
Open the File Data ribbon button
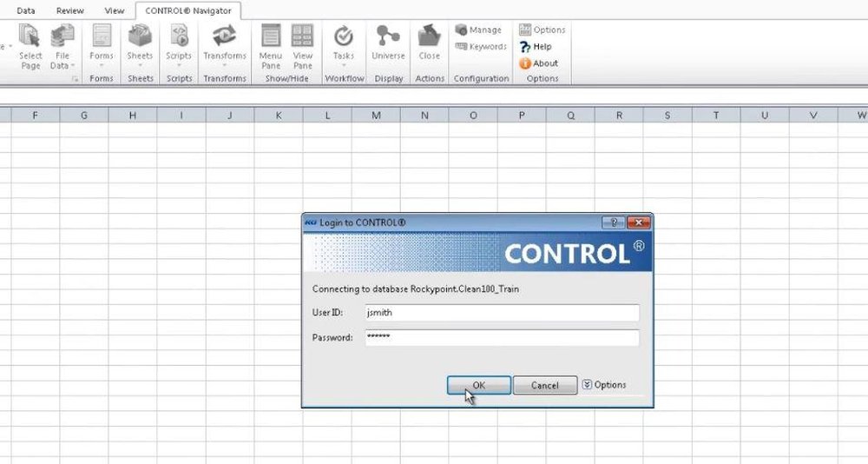[62, 47]
